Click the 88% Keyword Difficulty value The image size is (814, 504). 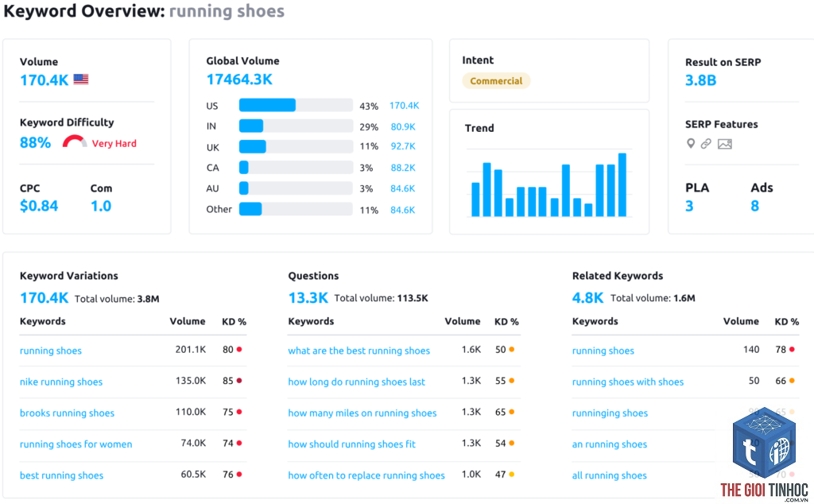pyautogui.click(x=35, y=143)
